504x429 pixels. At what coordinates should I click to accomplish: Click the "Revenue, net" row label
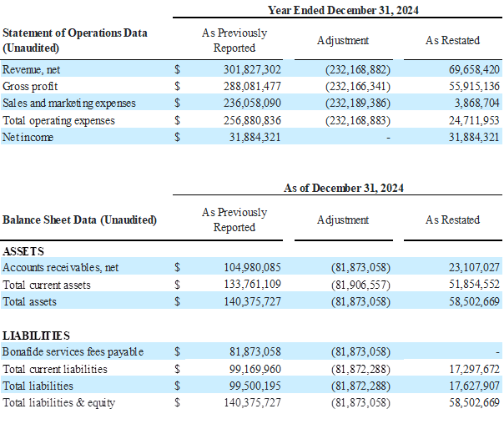pos(31,70)
